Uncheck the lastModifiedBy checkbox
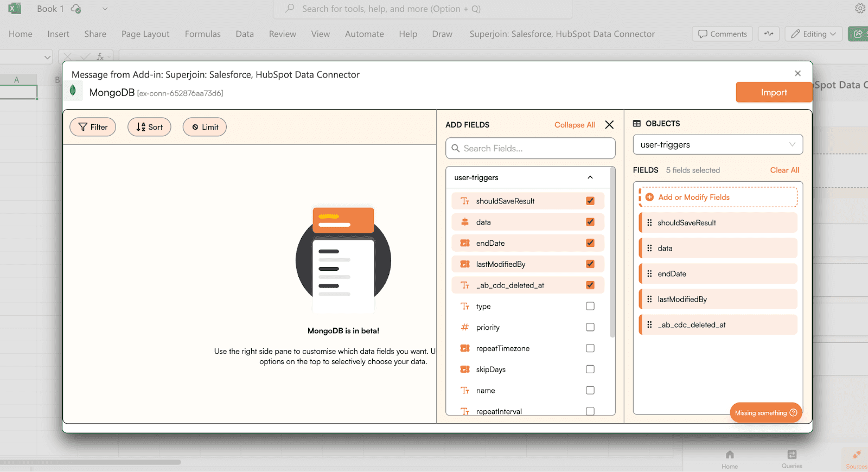 (590, 264)
